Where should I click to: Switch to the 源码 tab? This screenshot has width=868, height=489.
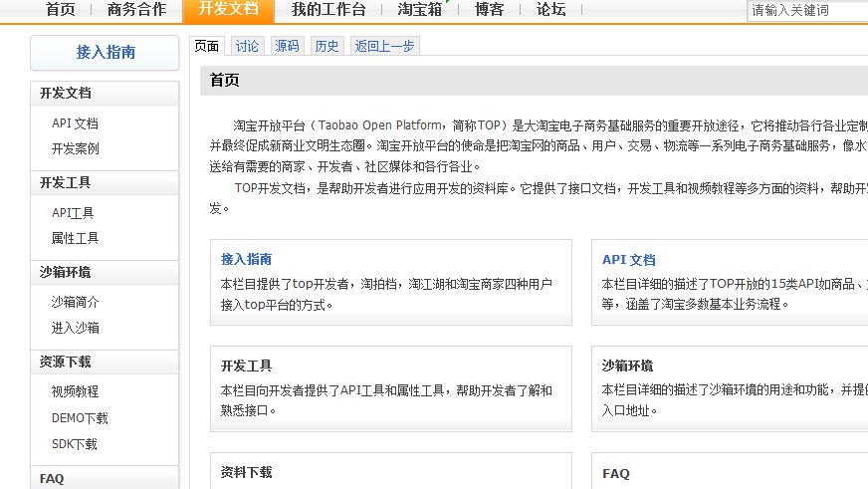(287, 46)
